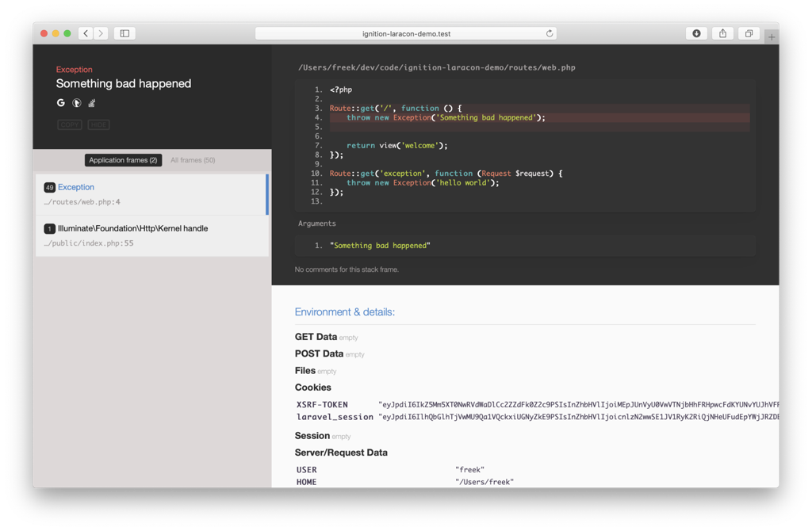The width and height of the screenshot is (812, 531).
Task: Open the Safari downloads icon
Action: tap(696, 33)
